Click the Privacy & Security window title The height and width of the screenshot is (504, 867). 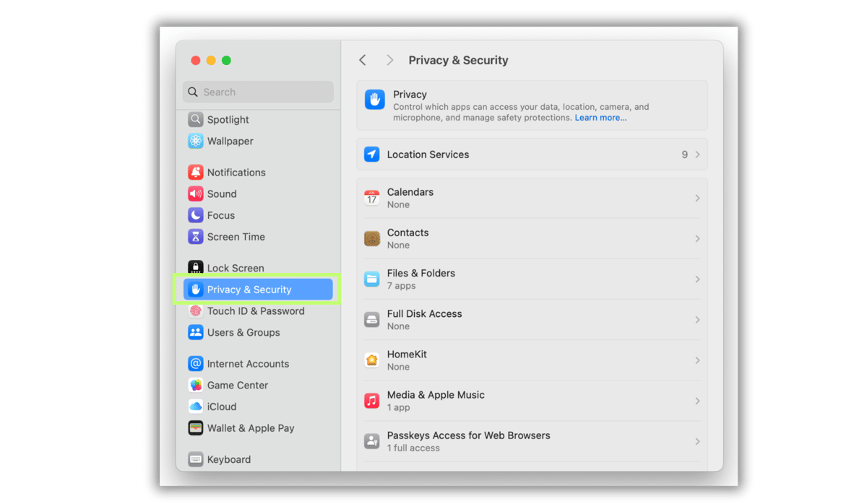(x=458, y=60)
